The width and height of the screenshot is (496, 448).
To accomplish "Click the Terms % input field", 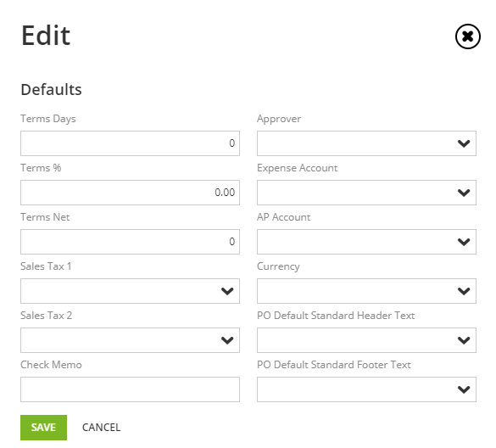I will tap(130, 193).
